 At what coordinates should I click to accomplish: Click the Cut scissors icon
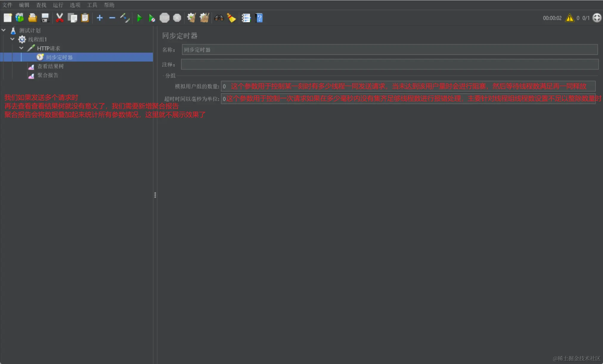[x=60, y=18]
